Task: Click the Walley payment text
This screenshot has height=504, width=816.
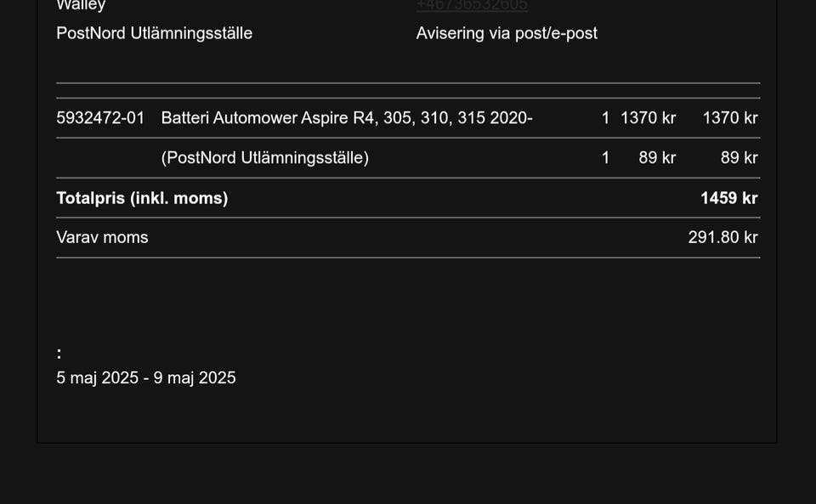Action: click(x=81, y=6)
